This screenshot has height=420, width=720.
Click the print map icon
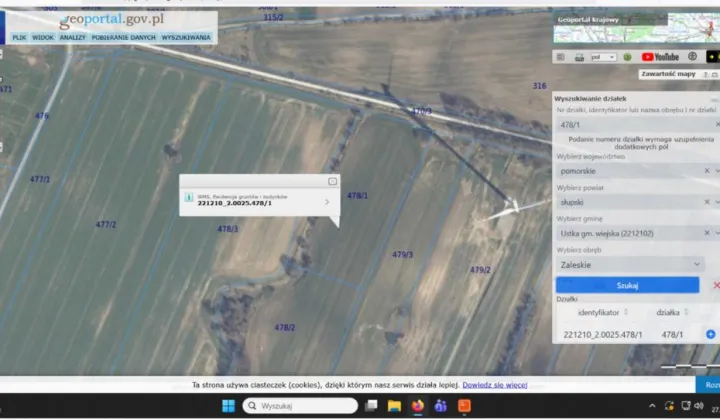pos(579,57)
